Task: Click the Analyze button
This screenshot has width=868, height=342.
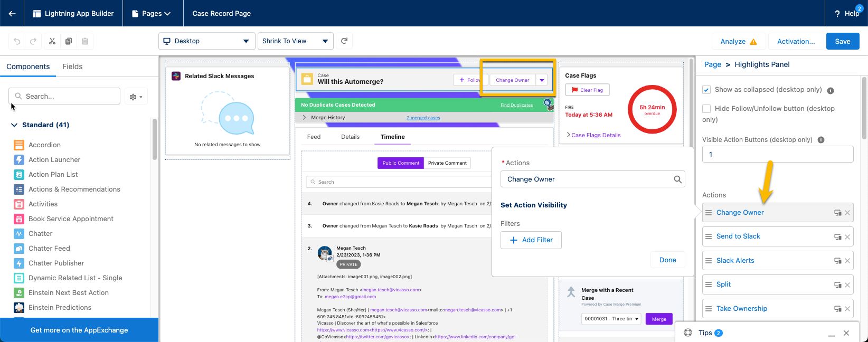Action: pos(739,41)
